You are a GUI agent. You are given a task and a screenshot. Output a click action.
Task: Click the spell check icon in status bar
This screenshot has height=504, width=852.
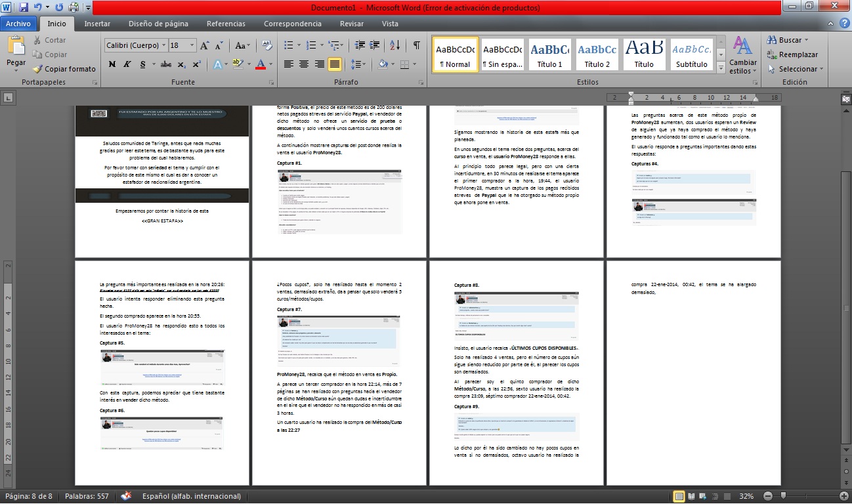[126, 496]
